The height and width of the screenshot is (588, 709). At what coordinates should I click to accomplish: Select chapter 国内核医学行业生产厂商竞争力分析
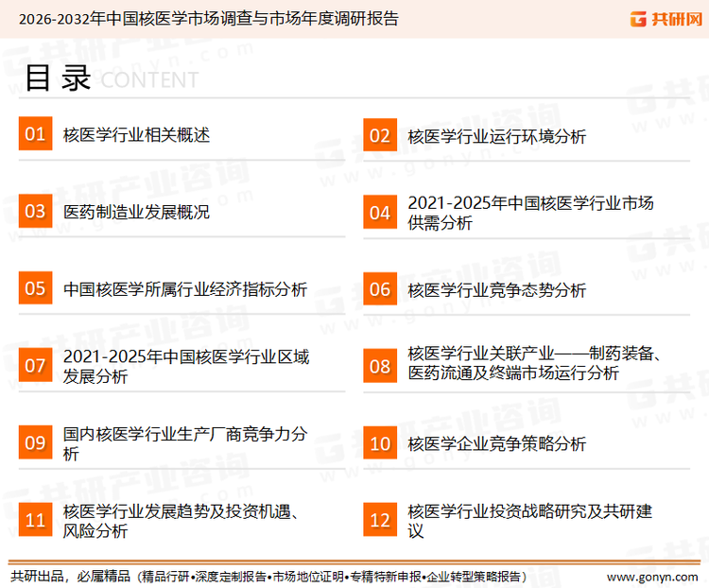(x=185, y=443)
